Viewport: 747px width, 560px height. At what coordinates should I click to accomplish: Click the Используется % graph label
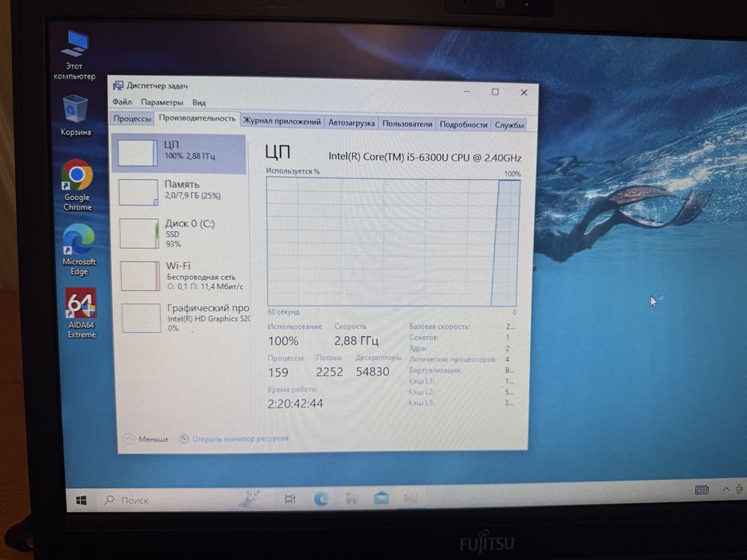[292, 171]
